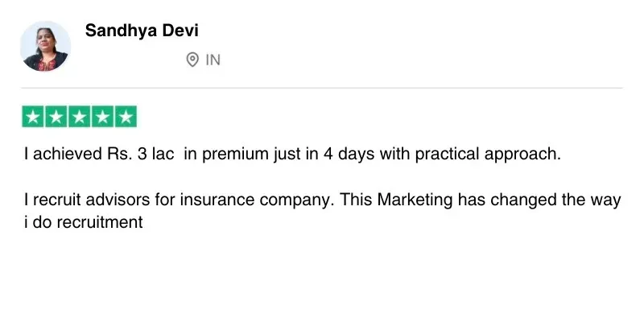Viewport: 644px width, 322px height.
Task: Click the words 'I recruit' starting the second paragraph
Action: point(52,200)
